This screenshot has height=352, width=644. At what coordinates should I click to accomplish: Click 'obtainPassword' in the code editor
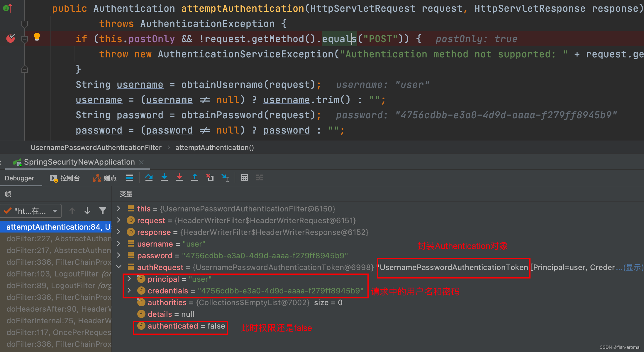pyautogui.click(x=222, y=115)
